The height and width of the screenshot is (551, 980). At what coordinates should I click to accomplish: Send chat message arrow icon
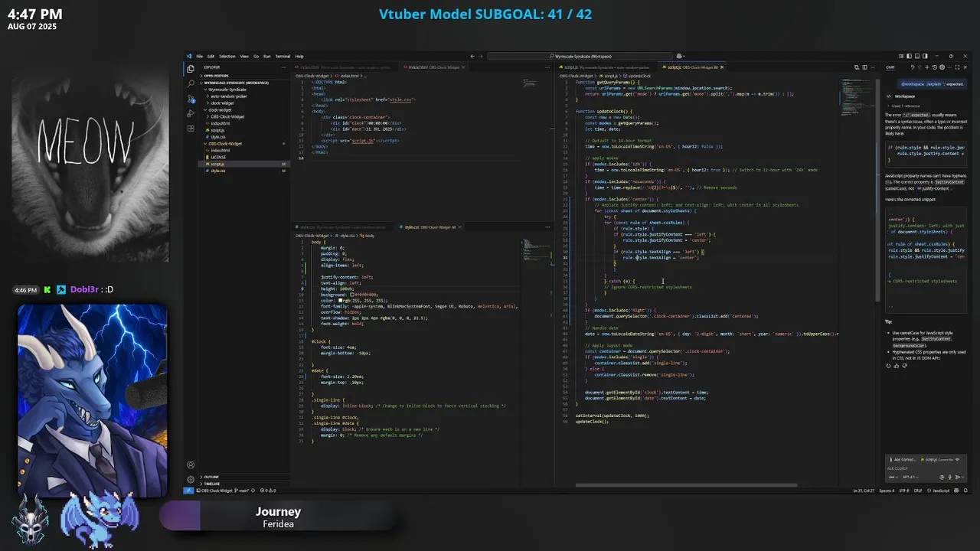[958, 477]
